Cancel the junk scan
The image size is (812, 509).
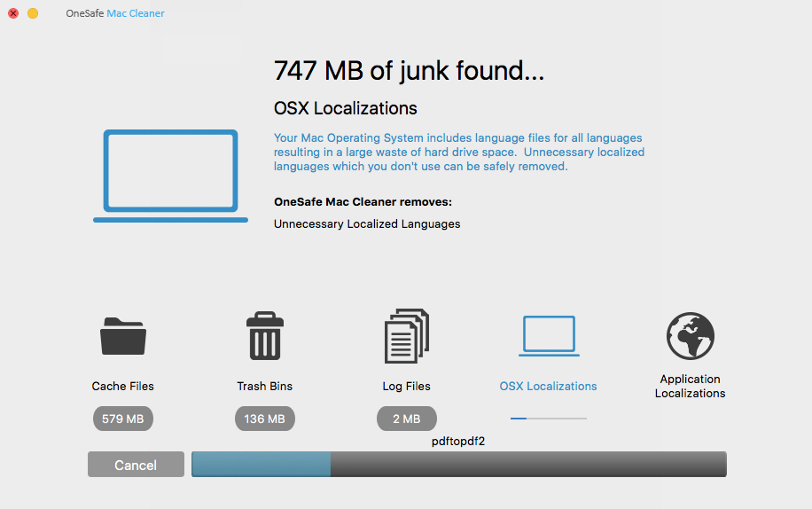[136, 465]
